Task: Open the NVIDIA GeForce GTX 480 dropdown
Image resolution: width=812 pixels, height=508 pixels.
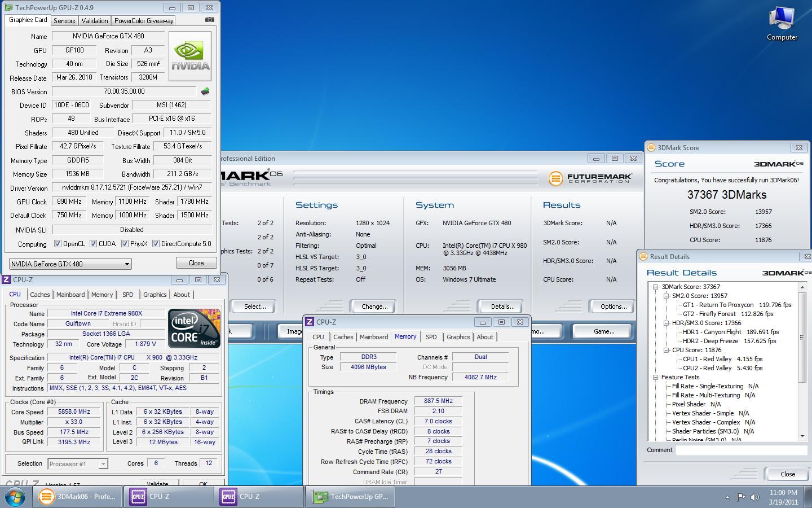Action: click(x=70, y=264)
